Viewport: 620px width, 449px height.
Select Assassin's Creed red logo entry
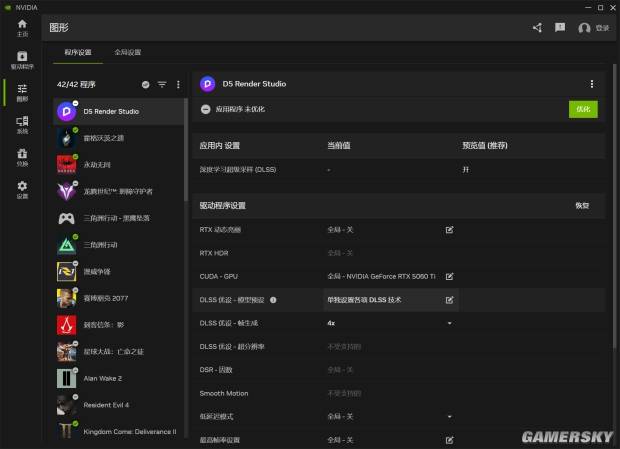click(119, 325)
